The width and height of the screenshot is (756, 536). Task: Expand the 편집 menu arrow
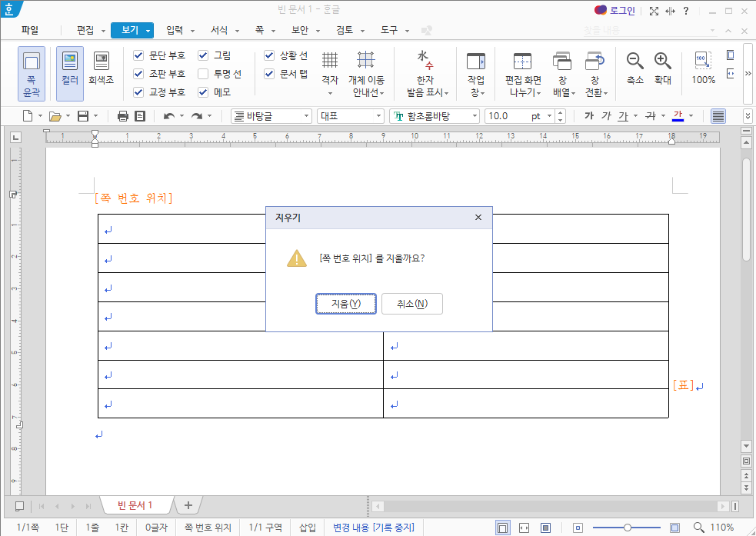pyautogui.click(x=103, y=31)
